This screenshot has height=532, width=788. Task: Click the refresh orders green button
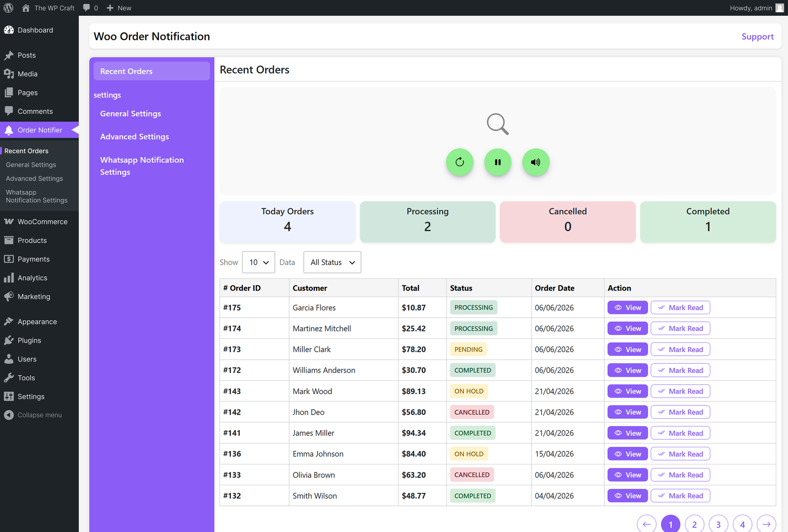460,162
